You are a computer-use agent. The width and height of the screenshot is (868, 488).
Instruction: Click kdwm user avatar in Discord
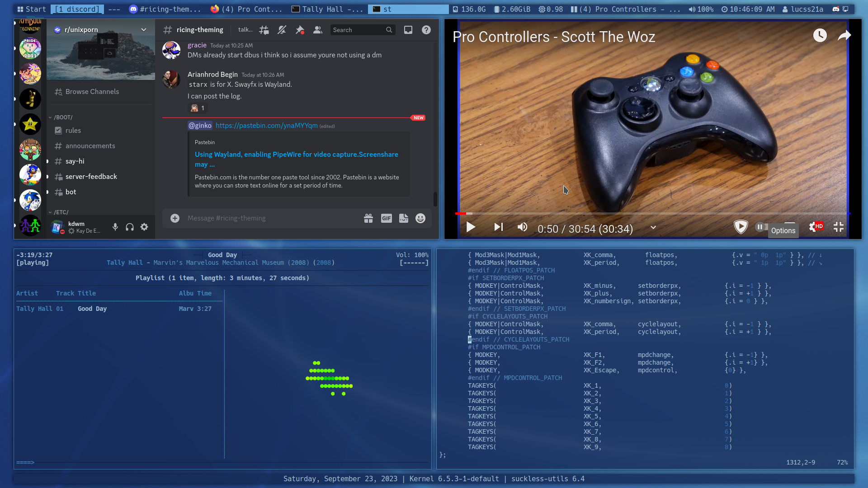tap(57, 227)
